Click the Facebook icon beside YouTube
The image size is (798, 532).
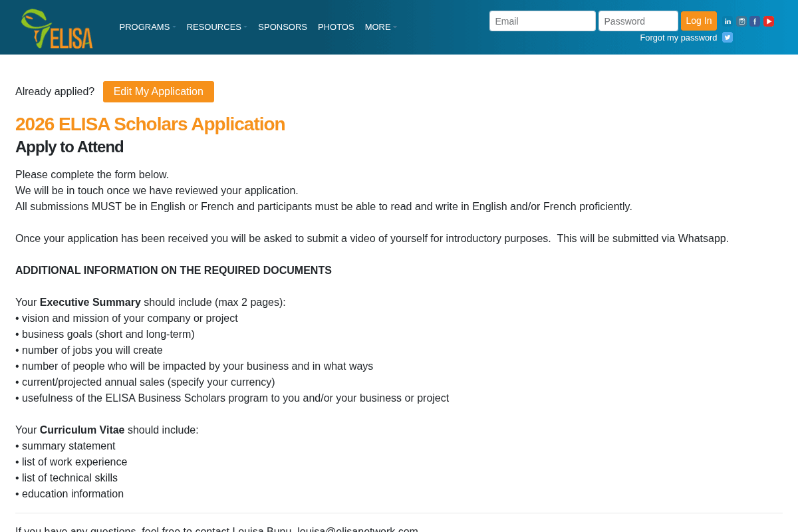pyautogui.click(x=755, y=21)
